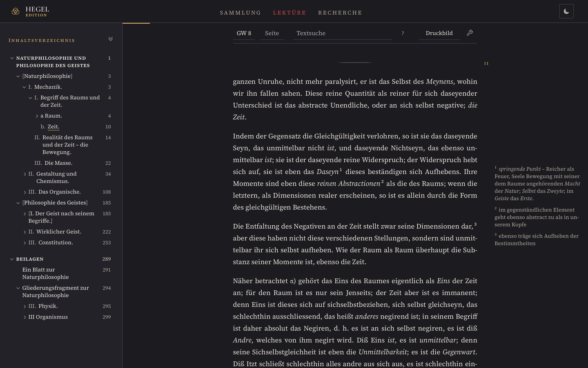Open settings via the wrench icon
Screen dimensions: 588x368
pos(470,33)
